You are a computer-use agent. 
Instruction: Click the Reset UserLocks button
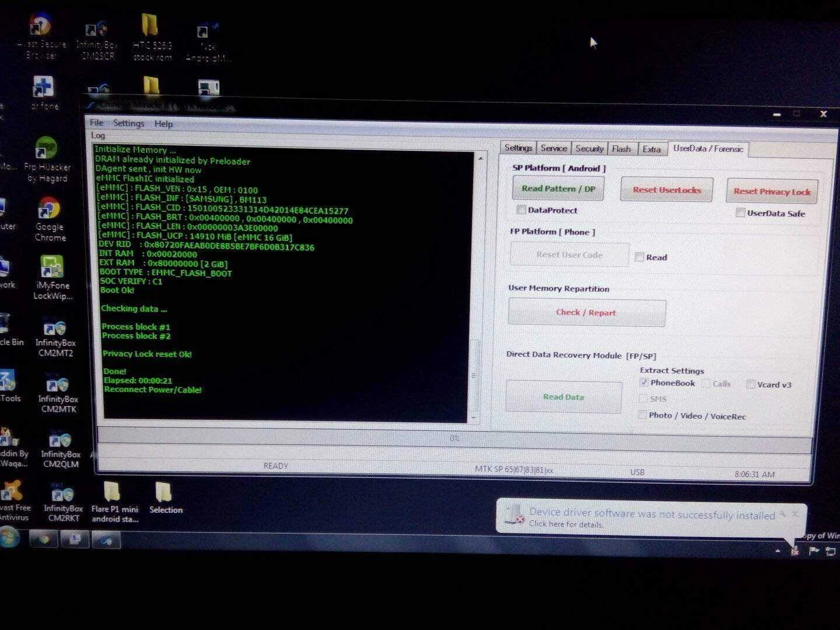[x=667, y=190]
